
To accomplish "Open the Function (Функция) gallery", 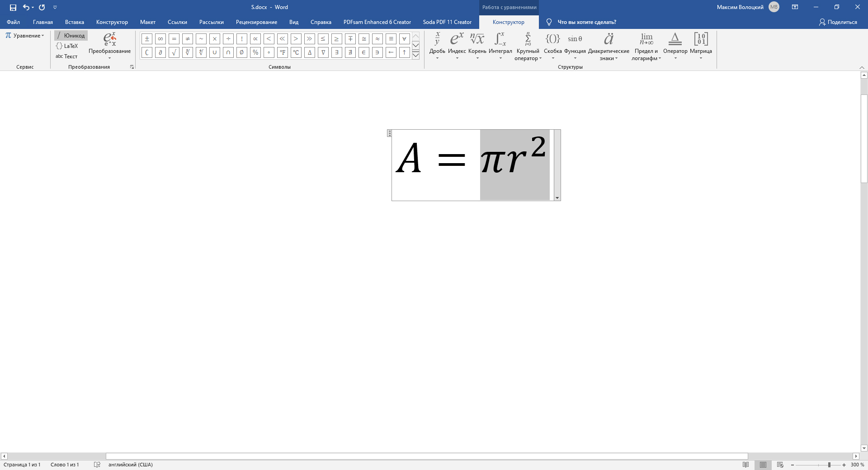I will [x=575, y=46].
